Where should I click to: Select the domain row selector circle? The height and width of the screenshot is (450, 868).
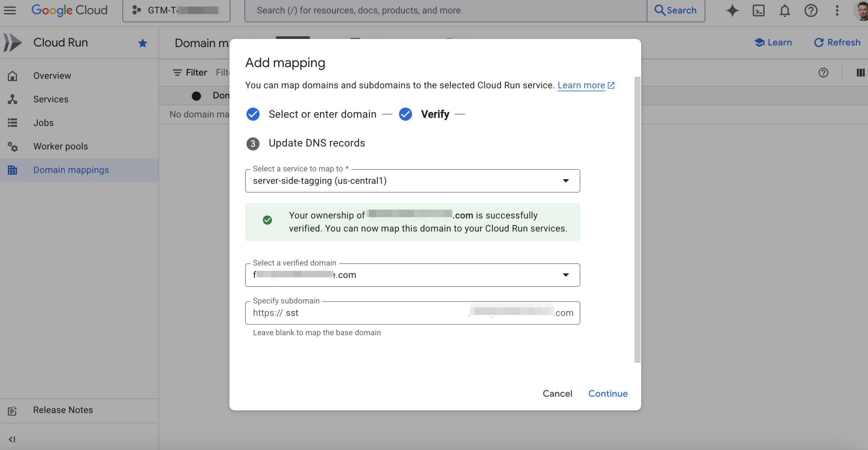point(197,96)
